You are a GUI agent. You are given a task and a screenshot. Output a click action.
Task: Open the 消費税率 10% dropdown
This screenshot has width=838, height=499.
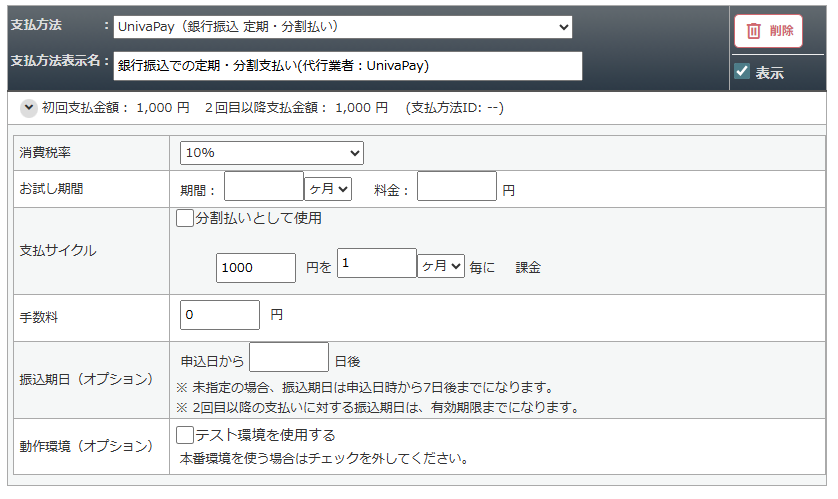[272, 153]
